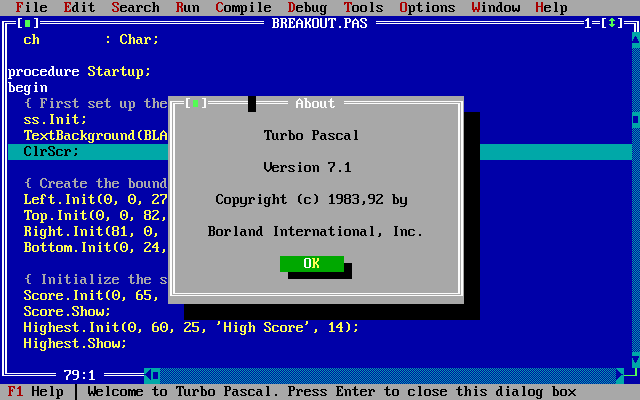Expand the Debug menu

click(x=307, y=7)
